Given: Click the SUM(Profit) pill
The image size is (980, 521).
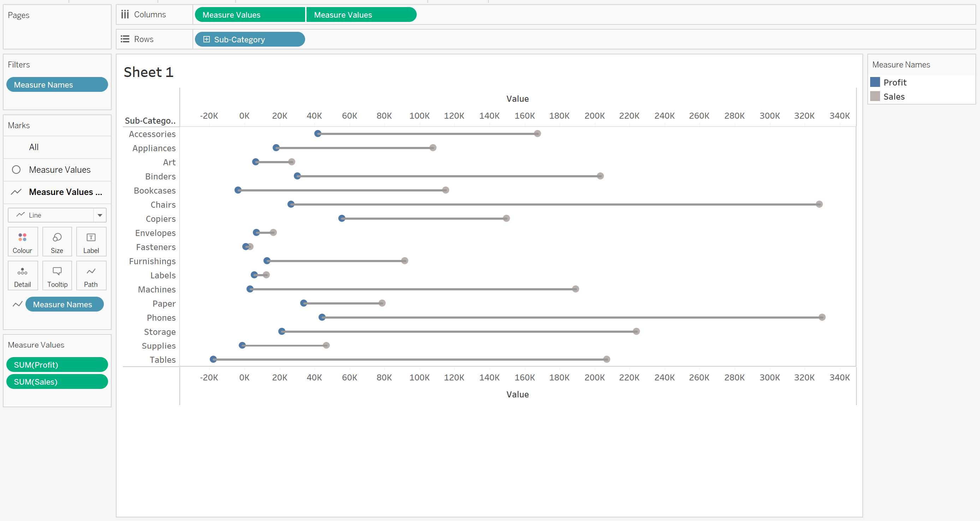Looking at the screenshot, I should coord(57,365).
